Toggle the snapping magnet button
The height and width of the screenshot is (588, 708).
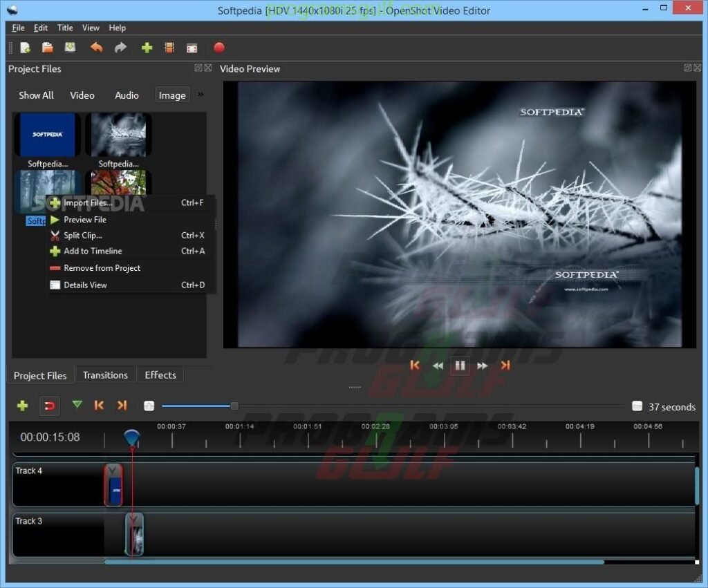[x=50, y=406]
